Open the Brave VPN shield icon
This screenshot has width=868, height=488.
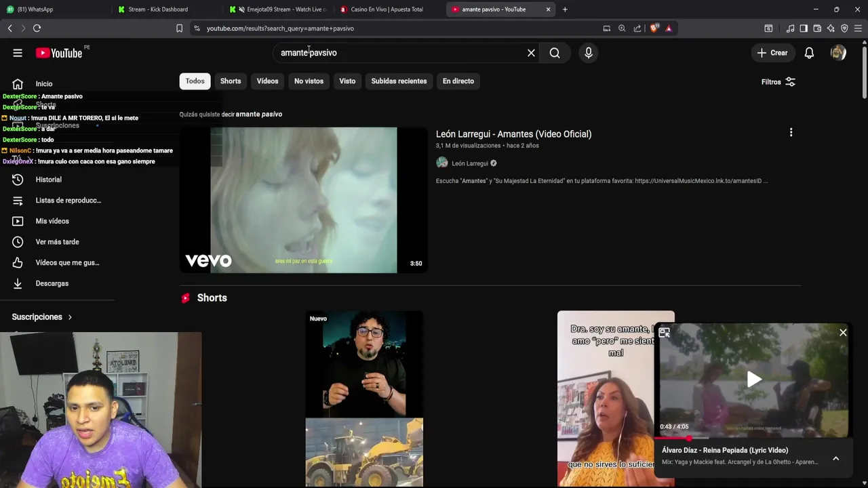click(844, 28)
